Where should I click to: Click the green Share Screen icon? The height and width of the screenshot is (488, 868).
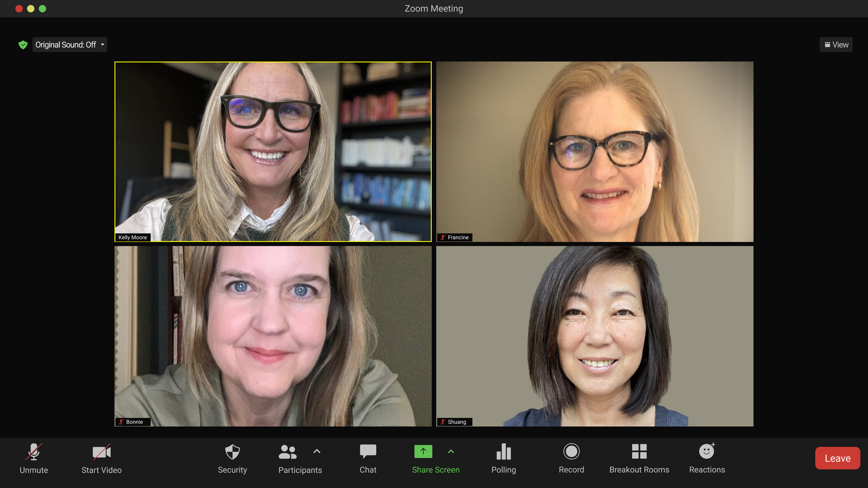423,451
